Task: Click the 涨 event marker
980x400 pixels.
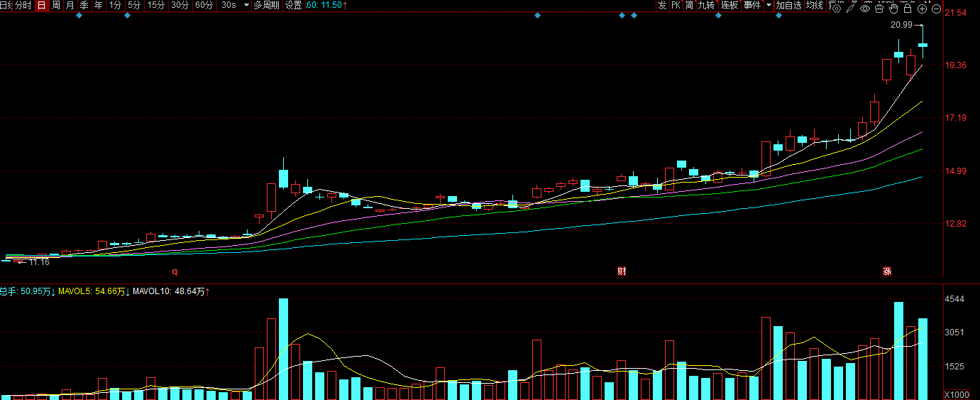Action: point(886,271)
